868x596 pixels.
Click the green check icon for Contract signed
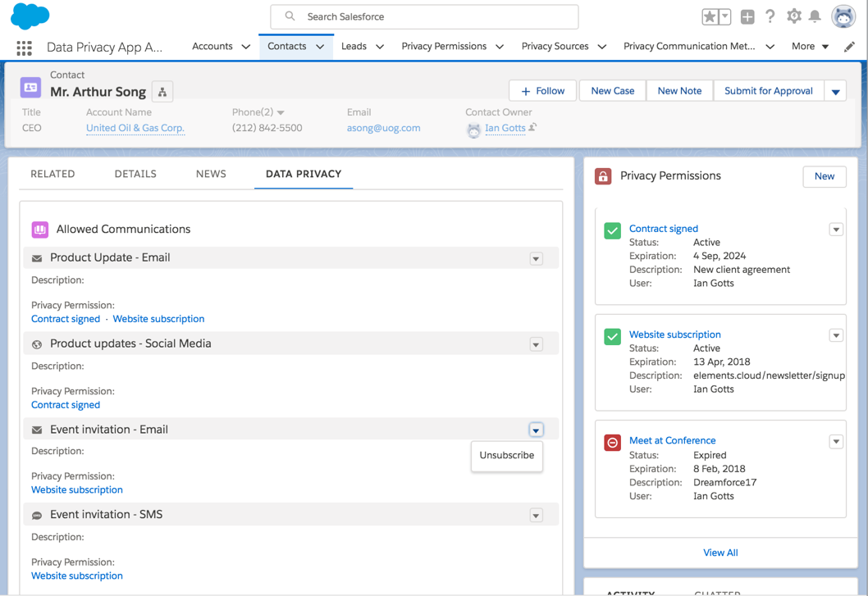[x=612, y=230]
